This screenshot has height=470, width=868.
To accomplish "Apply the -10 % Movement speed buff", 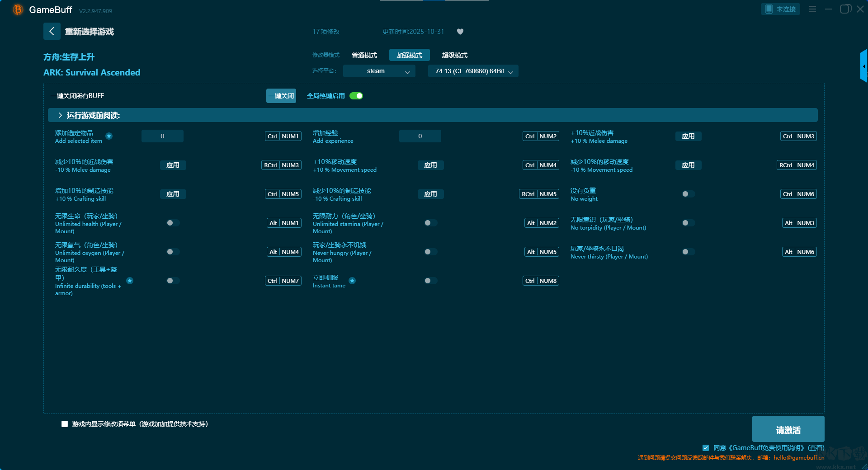I will 689,165.
